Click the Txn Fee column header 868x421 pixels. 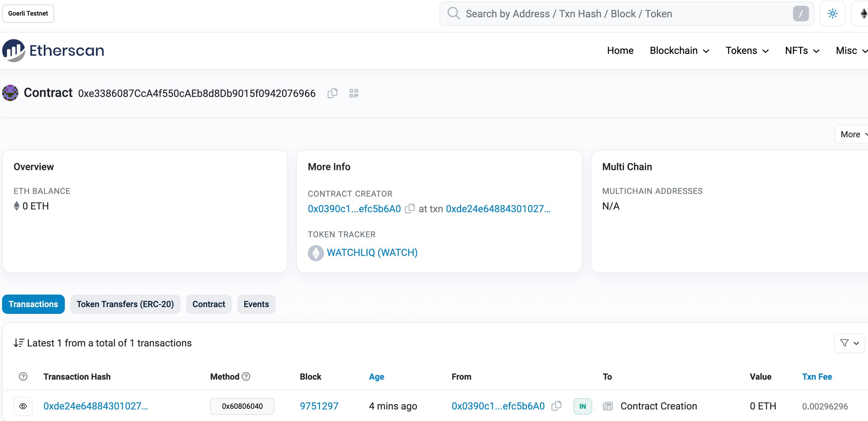point(817,377)
